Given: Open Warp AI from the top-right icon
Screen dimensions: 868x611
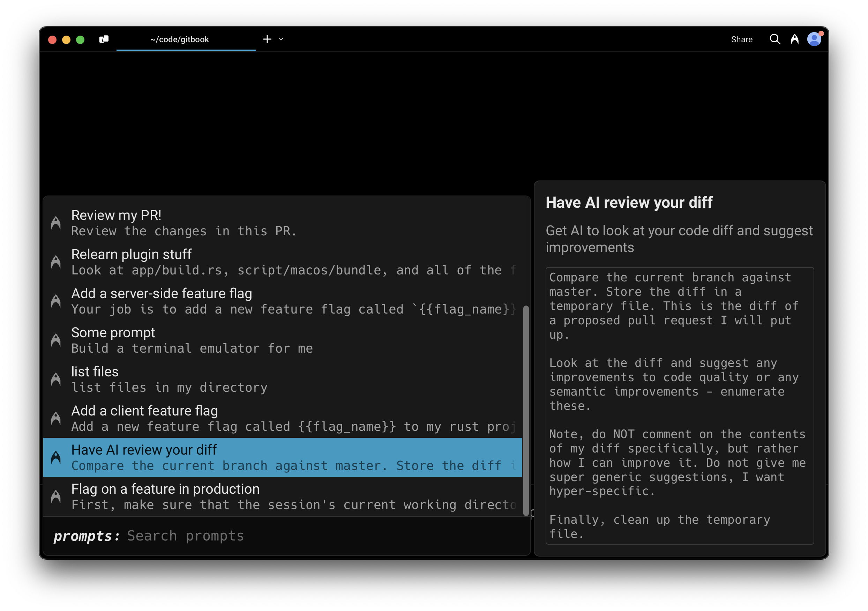Looking at the screenshot, I should 795,39.
